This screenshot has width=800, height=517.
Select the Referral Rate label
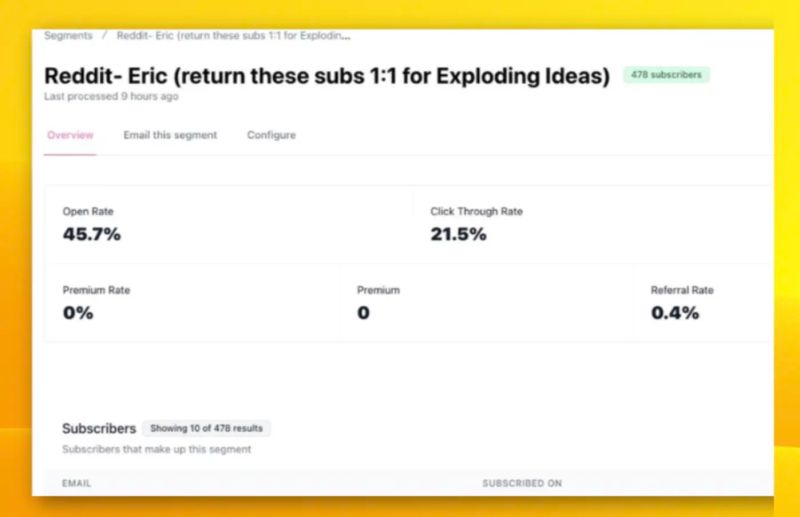[682, 290]
